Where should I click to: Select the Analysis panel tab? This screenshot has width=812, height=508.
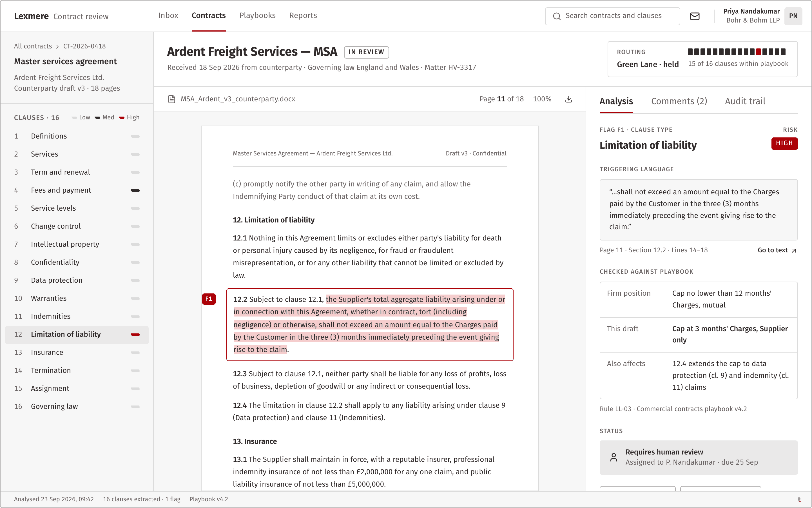[616, 101]
